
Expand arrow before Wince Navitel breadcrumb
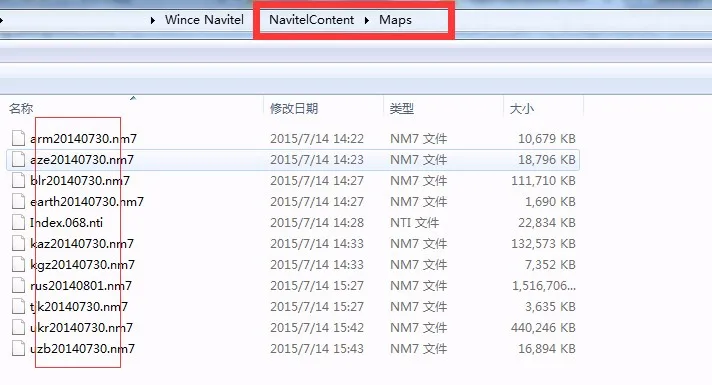coord(153,20)
